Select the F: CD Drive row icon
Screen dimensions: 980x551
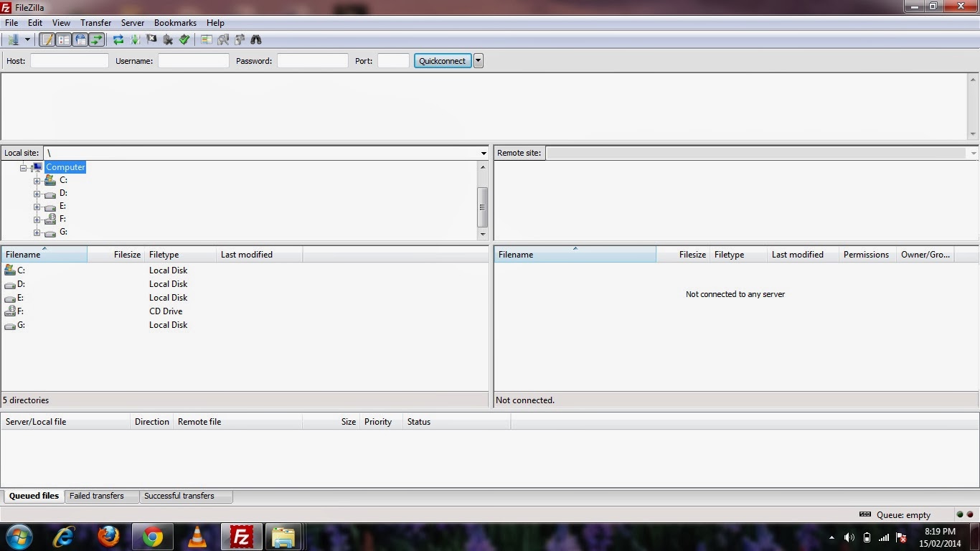point(10,311)
